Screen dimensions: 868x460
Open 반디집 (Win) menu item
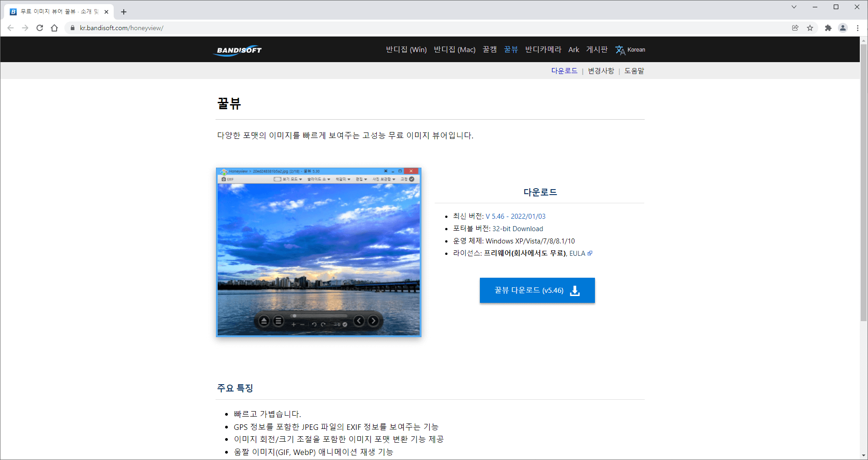click(406, 49)
